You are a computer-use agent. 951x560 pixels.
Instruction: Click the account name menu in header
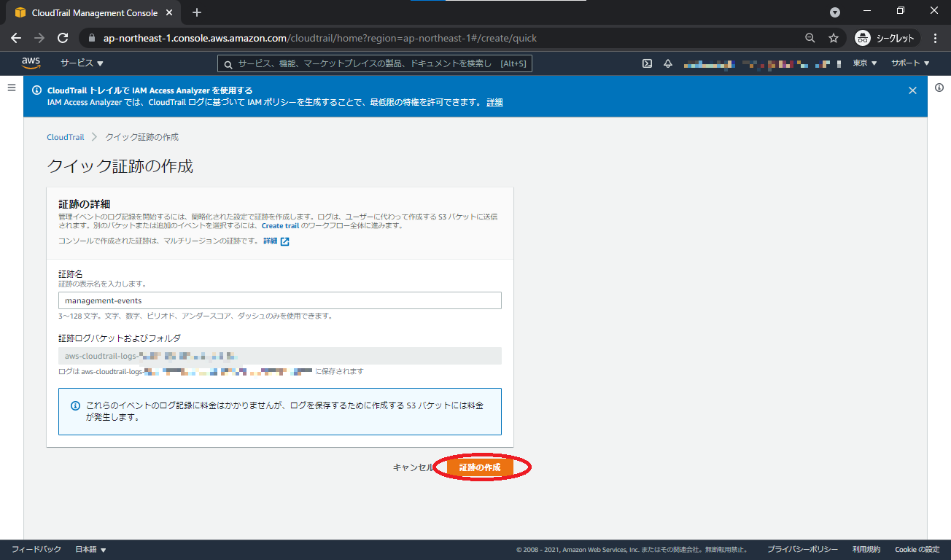click(x=763, y=63)
